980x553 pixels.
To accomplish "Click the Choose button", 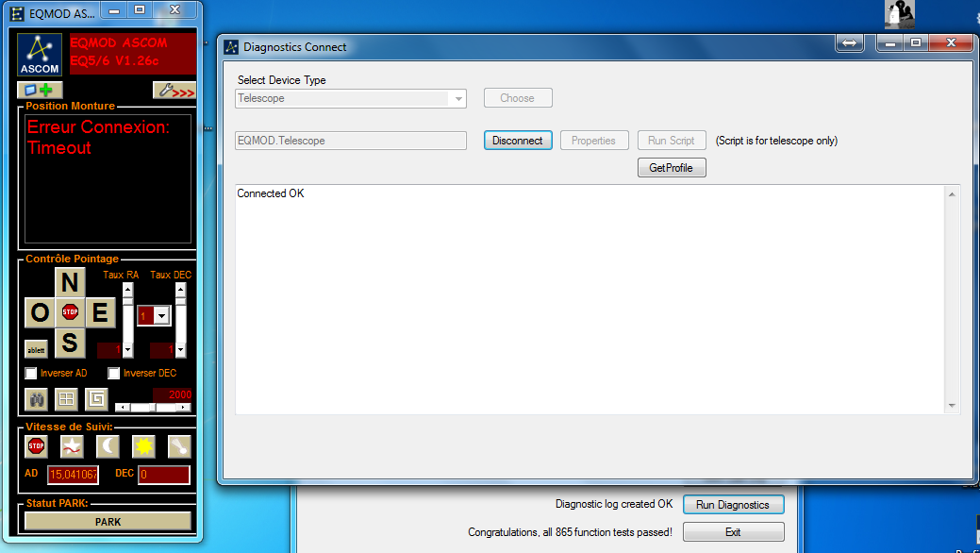I will pyautogui.click(x=518, y=98).
